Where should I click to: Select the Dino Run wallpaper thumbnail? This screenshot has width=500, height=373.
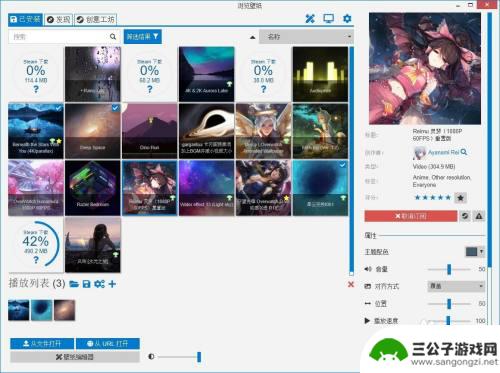[x=150, y=131]
